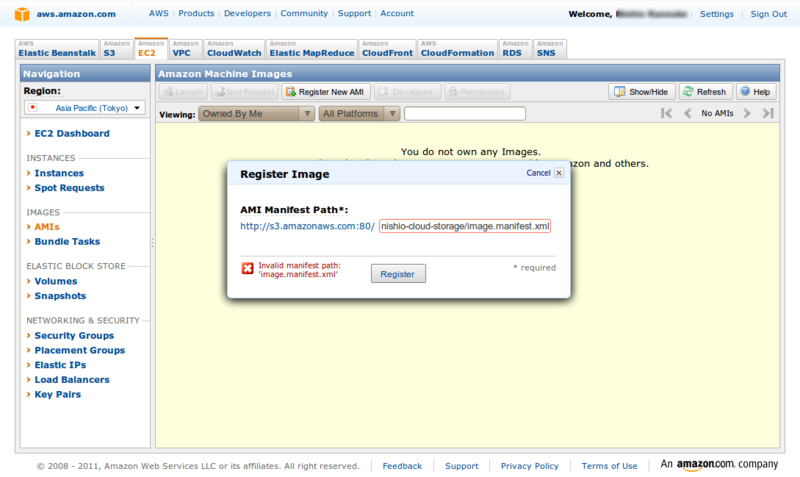Open Volumes in navigation
Viewport: 800px width, 477px height.
click(x=56, y=281)
